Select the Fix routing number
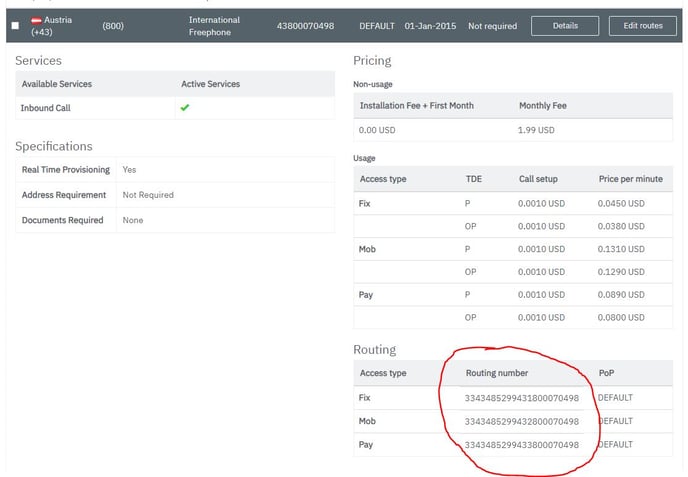Image resolution: width=688 pixels, height=477 pixels. (x=521, y=398)
